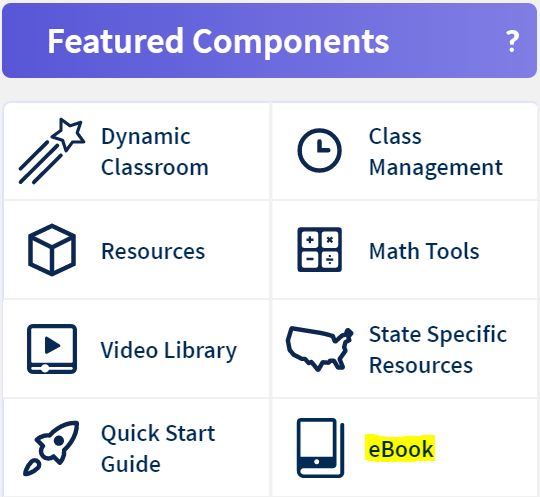Go to Class Management label
The image size is (540, 497).
click(436, 152)
